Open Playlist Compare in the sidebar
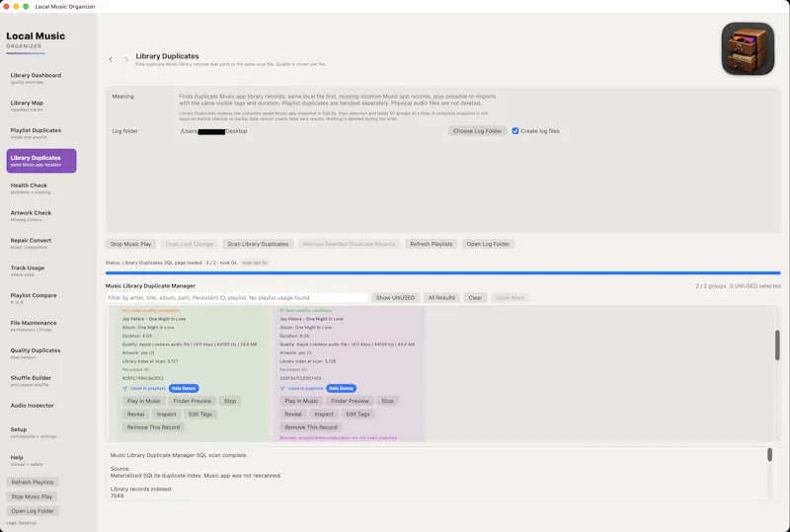 point(41,298)
